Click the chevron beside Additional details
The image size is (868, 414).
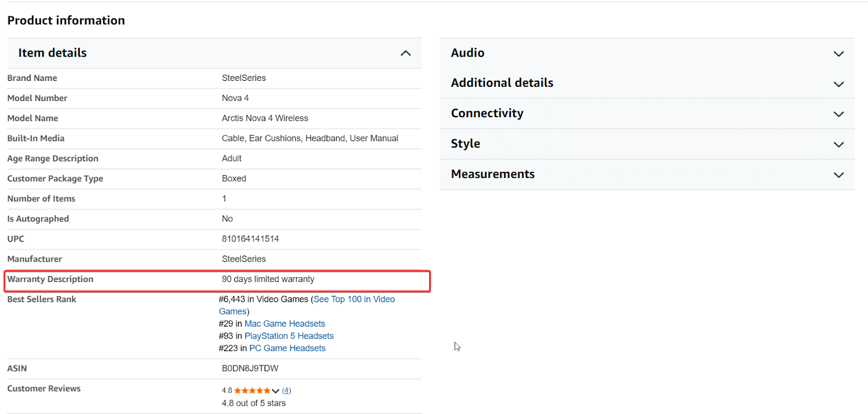click(x=838, y=84)
